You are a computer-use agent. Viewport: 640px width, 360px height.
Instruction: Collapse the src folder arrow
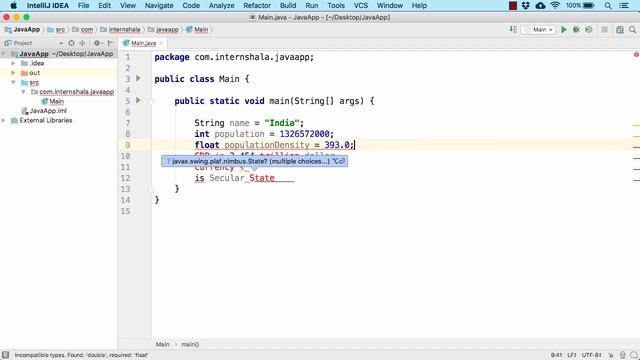coord(13,82)
